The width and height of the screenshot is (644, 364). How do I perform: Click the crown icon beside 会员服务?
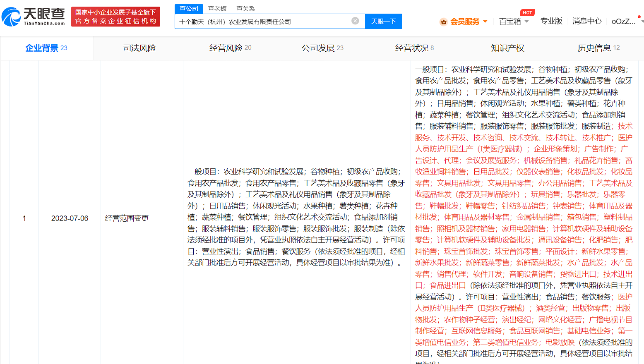443,21
